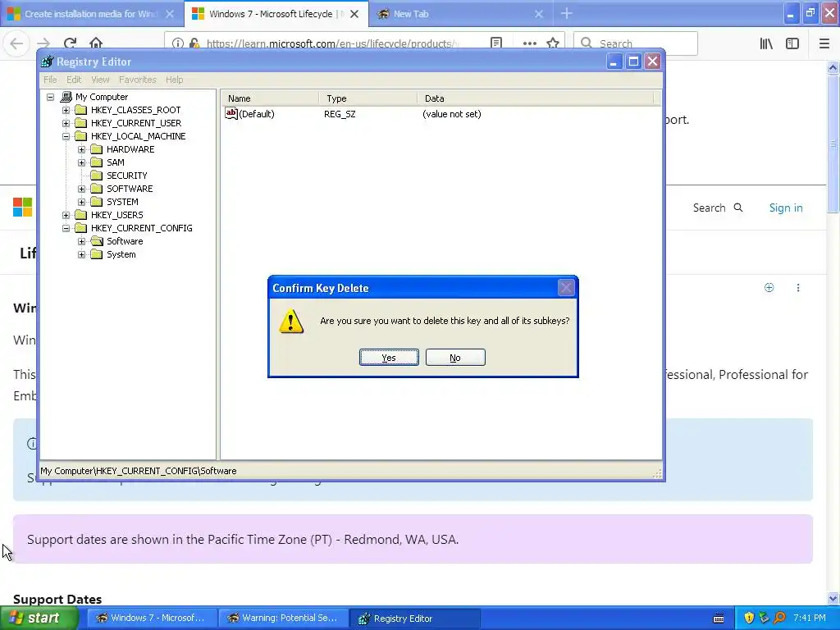This screenshot has height=630, width=840.
Task: Click the browser Back arrow
Action: pyautogui.click(x=16, y=43)
